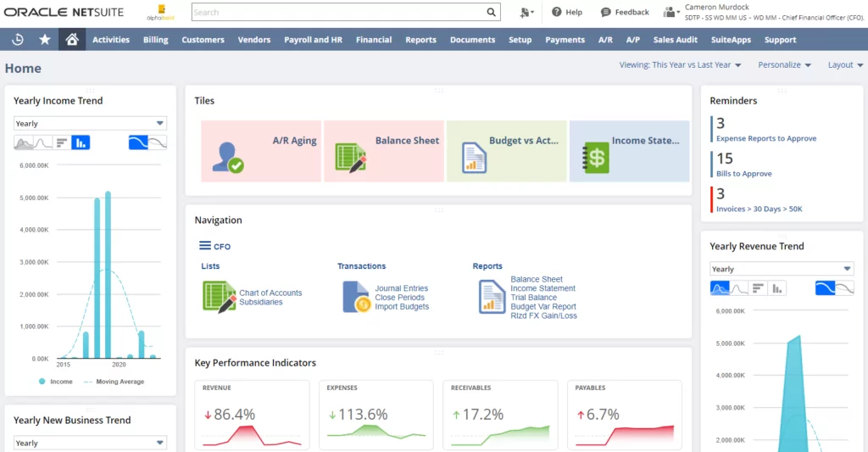Select bar chart type in Yearly Revenue Trend
The width and height of the screenshot is (868, 452).
[x=758, y=288]
